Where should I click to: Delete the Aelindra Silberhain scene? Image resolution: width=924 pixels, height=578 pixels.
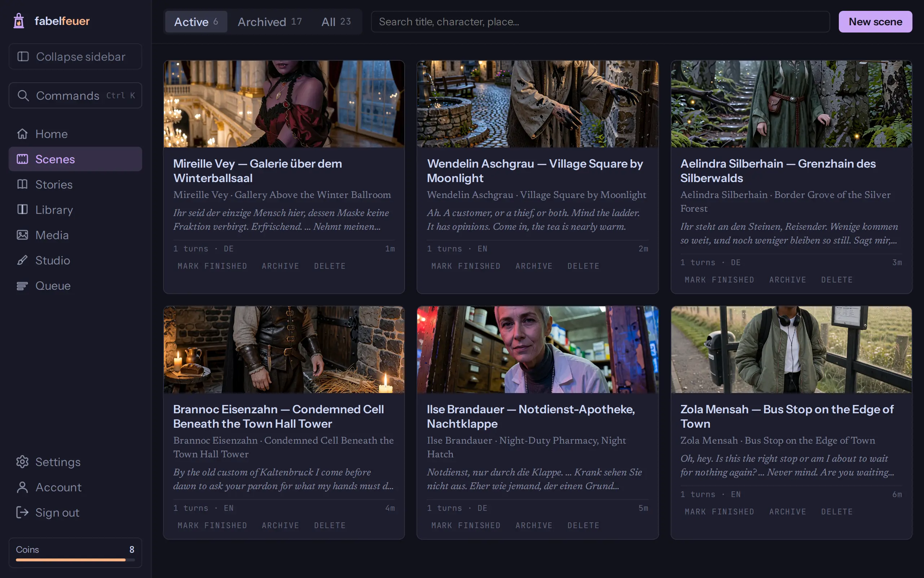point(837,280)
